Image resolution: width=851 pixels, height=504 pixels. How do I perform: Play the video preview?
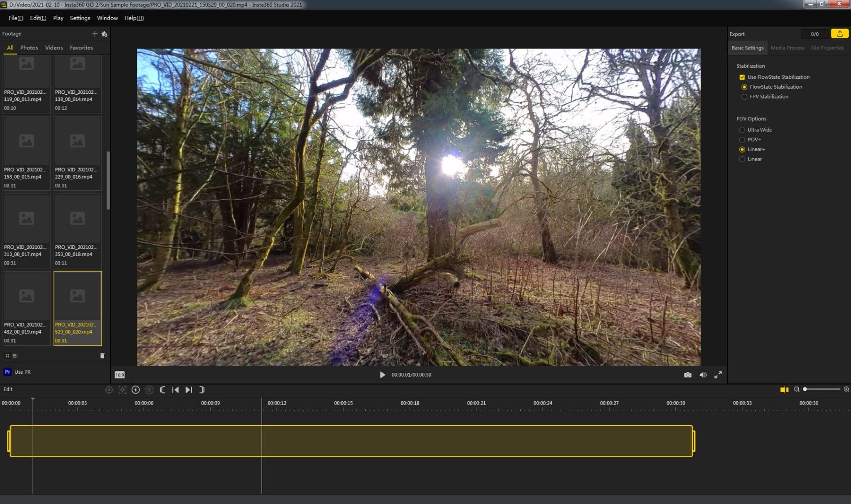pyautogui.click(x=382, y=375)
